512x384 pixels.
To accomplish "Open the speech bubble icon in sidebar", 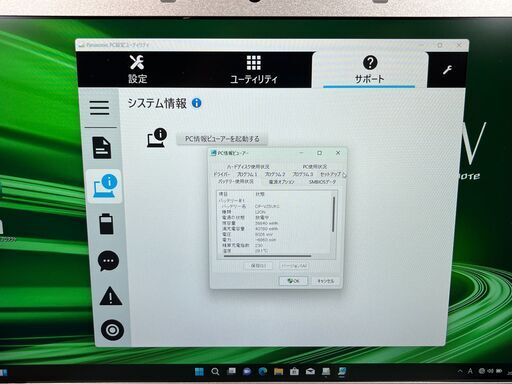I will (x=108, y=260).
